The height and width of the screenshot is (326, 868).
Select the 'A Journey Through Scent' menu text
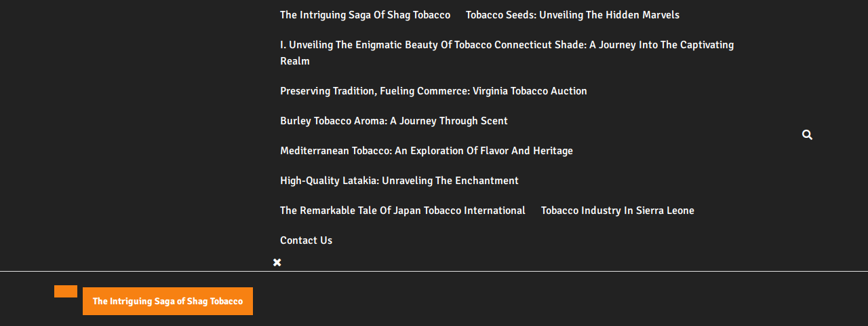tap(449, 121)
